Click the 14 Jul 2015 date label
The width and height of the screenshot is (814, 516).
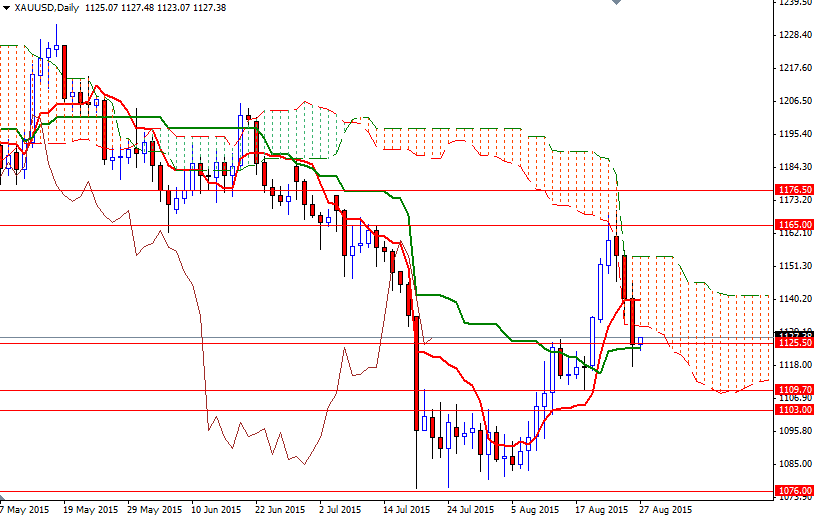pos(407,510)
